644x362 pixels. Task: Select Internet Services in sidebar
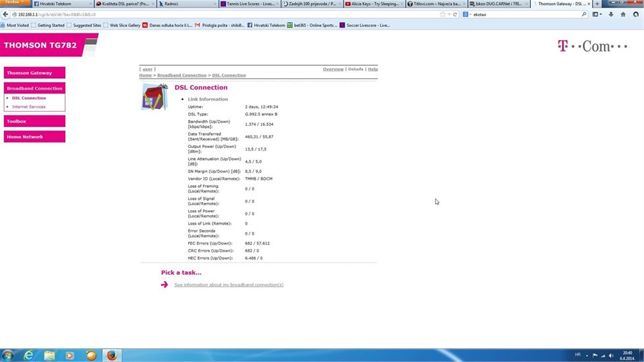(x=29, y=106)
